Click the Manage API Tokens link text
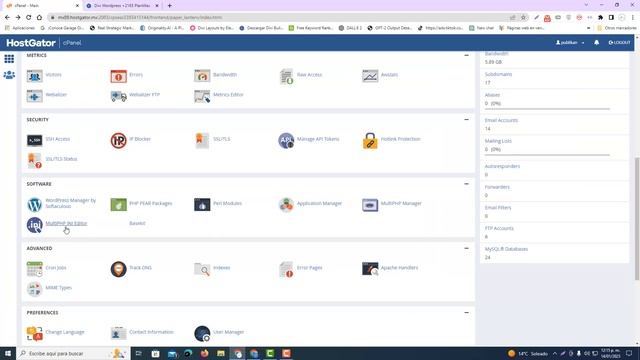 click(318, 139)
